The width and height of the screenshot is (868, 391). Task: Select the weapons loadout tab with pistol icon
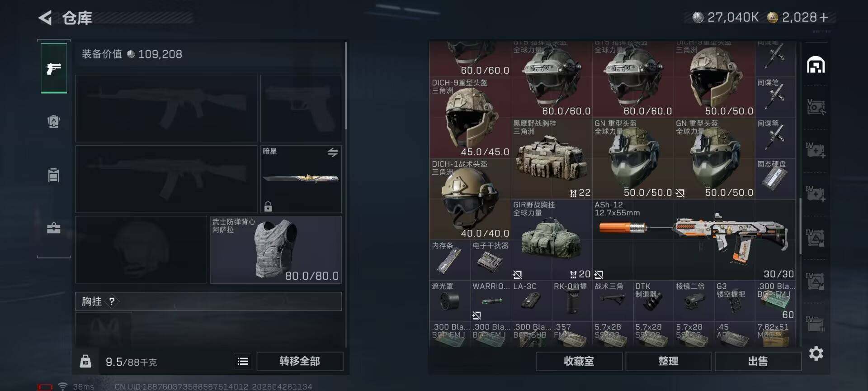point(54,68)
